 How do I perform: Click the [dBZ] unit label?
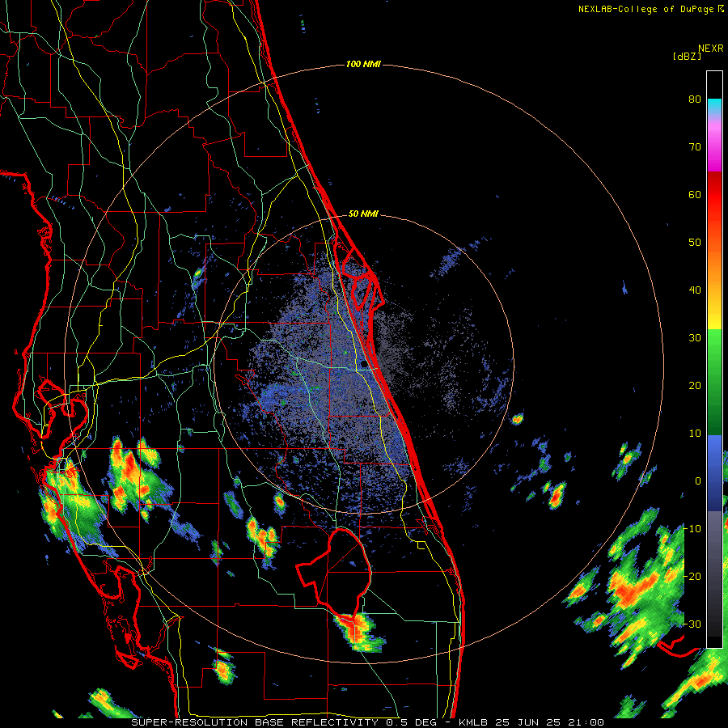pos(687,56)
